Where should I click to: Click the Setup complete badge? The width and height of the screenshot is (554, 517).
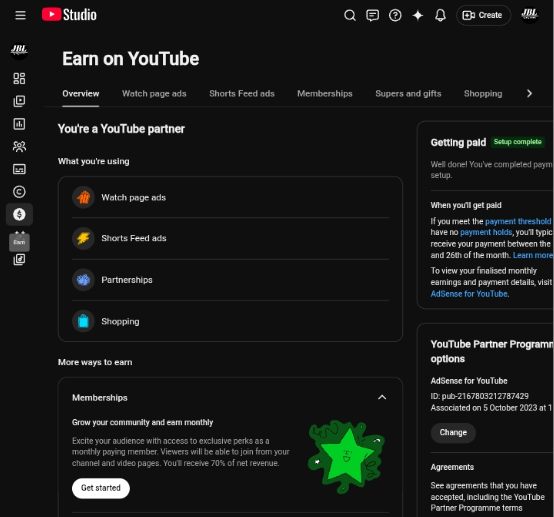pyautogui.click(x=517, y=142)
